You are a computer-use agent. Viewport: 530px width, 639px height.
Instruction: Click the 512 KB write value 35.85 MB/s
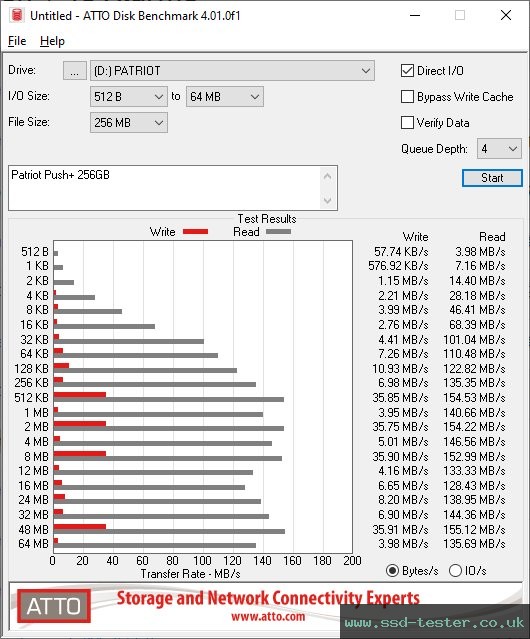pos(400,398)
